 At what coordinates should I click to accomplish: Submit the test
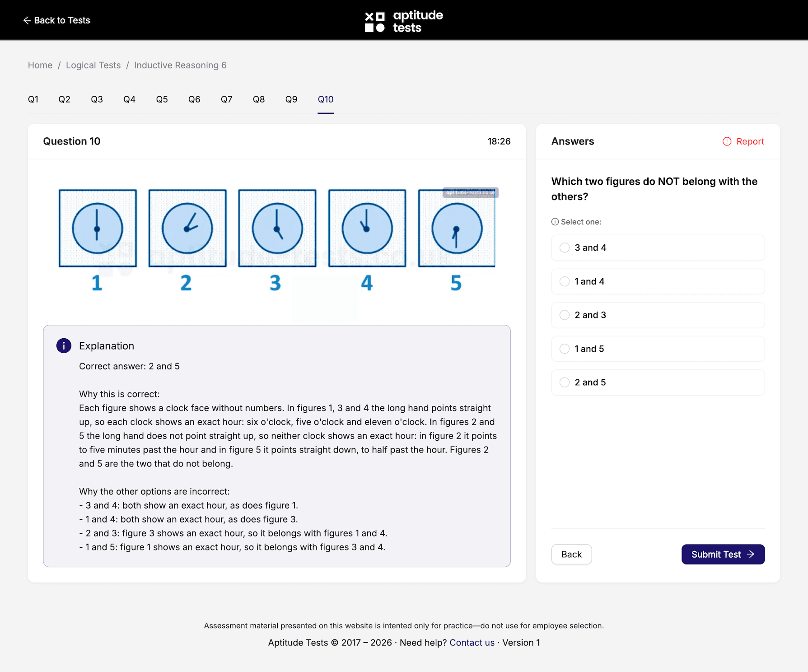[723, 554]
